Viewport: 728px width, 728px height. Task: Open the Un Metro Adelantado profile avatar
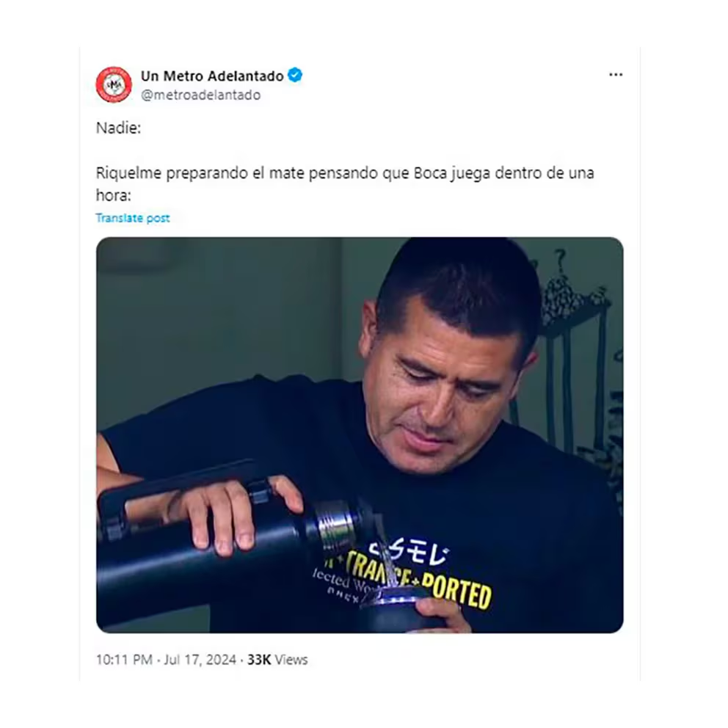pos(114,84)
